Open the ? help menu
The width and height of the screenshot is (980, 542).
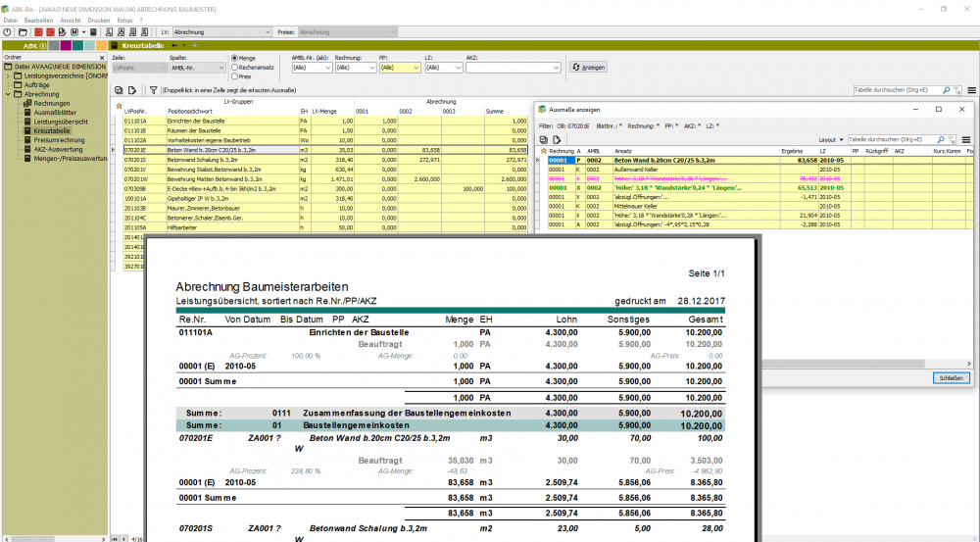[141, 21]
